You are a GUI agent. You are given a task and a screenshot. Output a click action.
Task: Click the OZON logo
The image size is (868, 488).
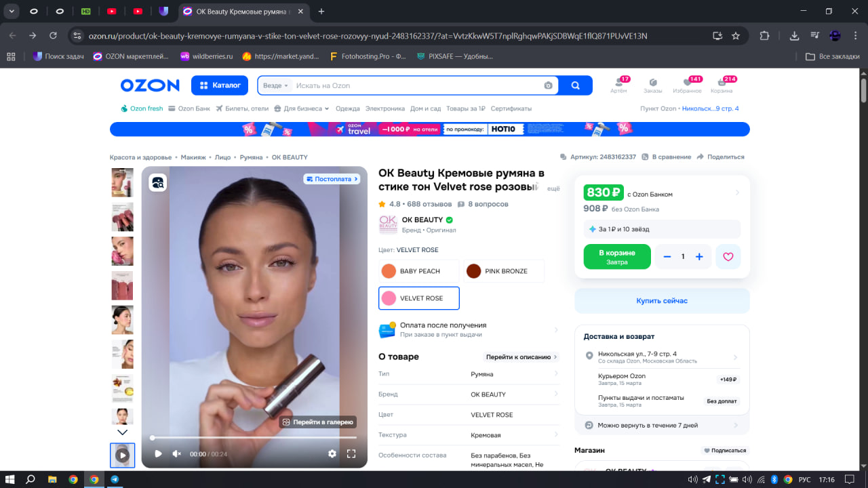coord(150,85)
